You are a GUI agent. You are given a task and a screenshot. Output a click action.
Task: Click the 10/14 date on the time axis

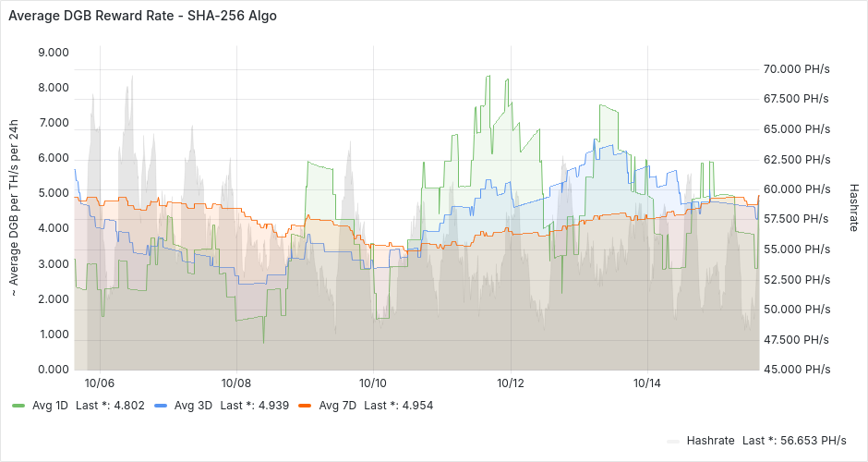(x=647, y=383)
